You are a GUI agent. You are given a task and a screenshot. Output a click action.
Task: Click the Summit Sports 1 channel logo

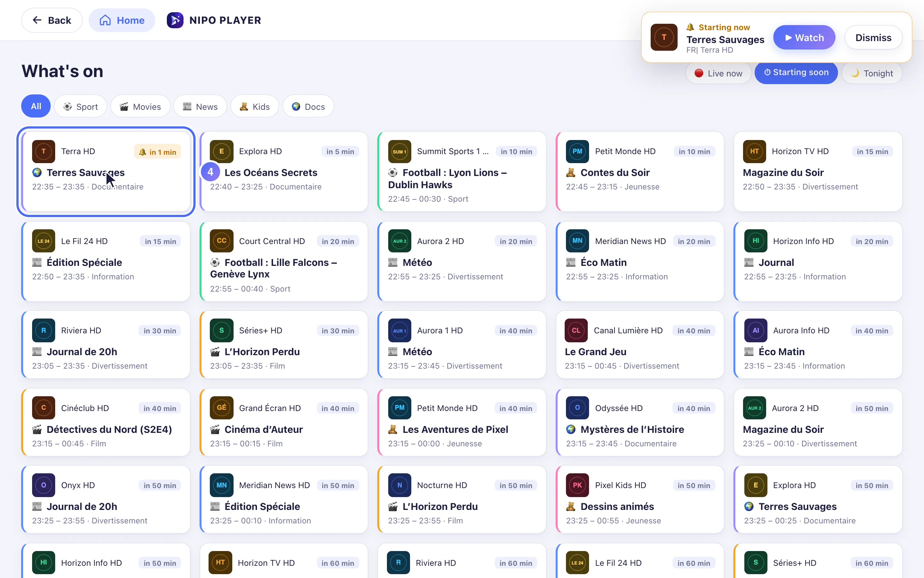coord(399,151)
